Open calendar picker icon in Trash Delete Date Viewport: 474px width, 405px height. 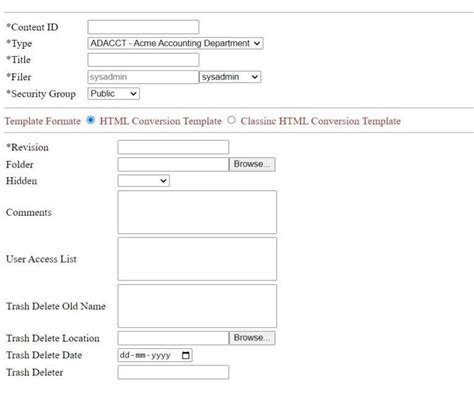(x=186, y=355)
